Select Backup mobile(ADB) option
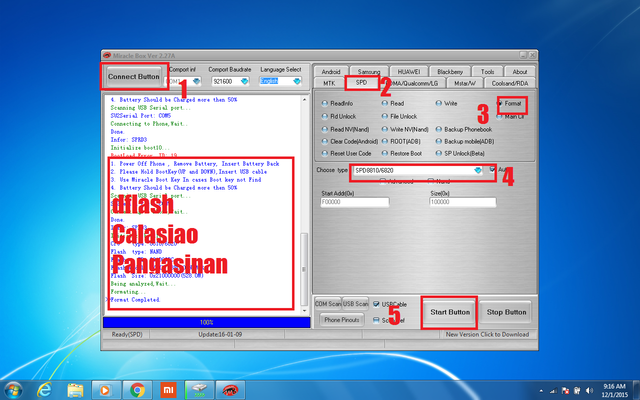Viewport: 640px width, 400px height. (465, 141)
